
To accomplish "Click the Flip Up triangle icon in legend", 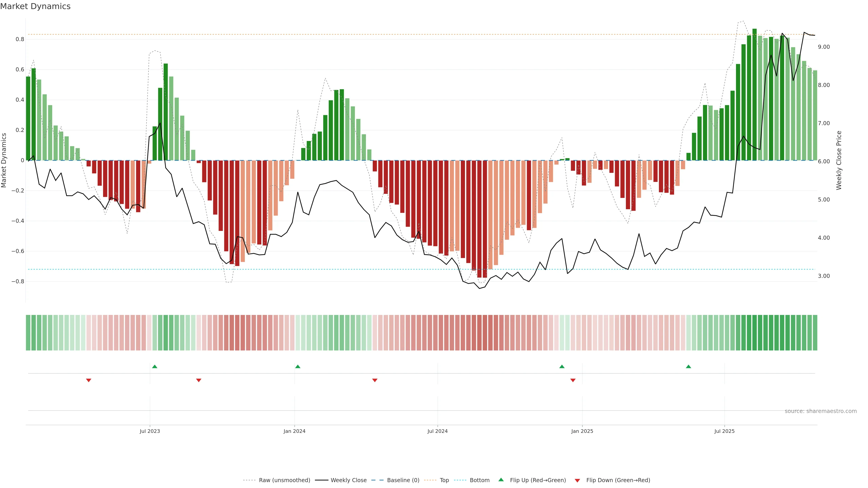I will 501,480.
